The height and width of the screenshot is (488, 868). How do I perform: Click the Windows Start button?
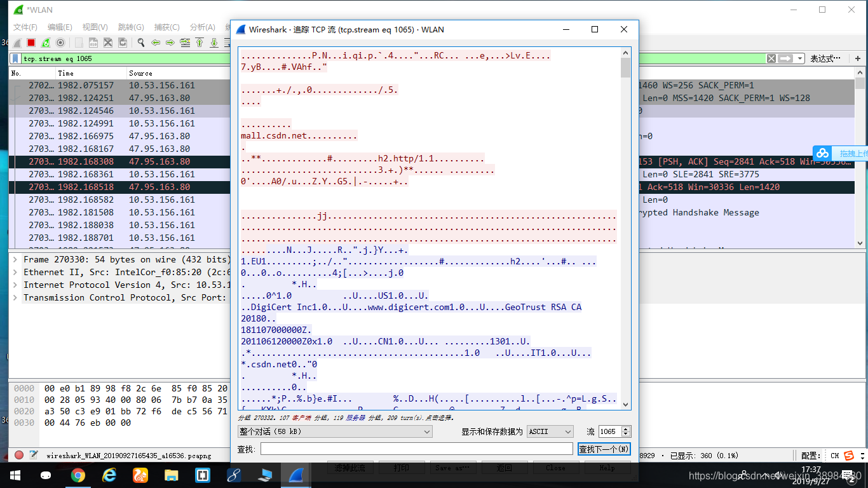point(15,475)
